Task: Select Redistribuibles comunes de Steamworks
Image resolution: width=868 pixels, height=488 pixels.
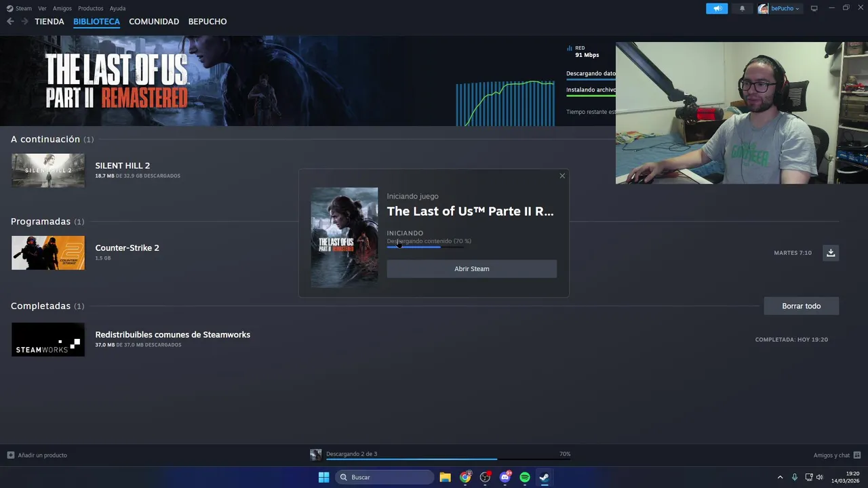Action: tap(173, 334)
